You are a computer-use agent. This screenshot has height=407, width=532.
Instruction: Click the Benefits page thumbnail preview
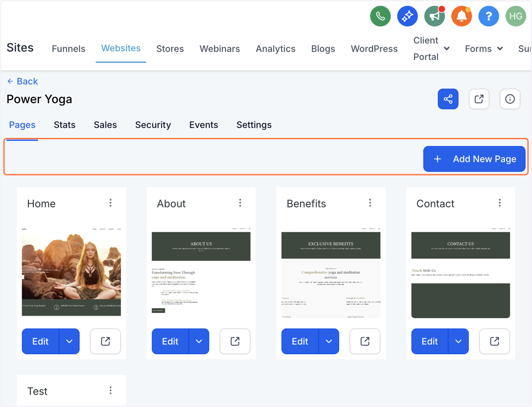[331, 272]
